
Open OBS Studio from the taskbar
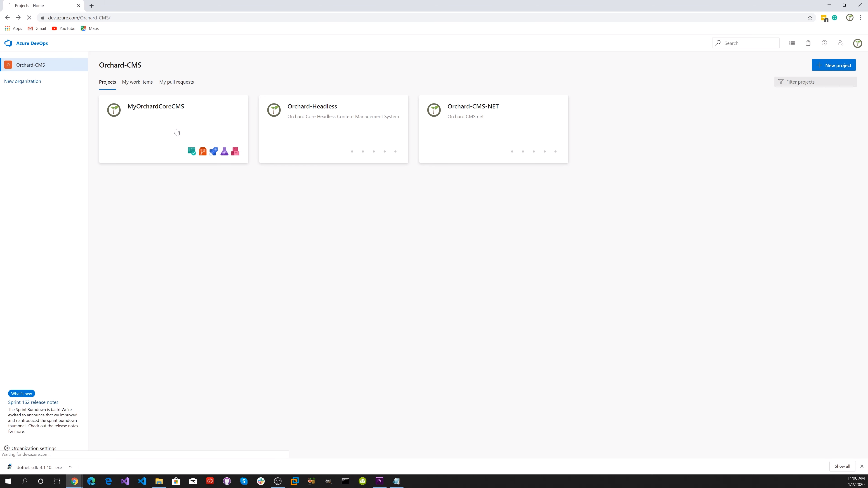(278, 481)
